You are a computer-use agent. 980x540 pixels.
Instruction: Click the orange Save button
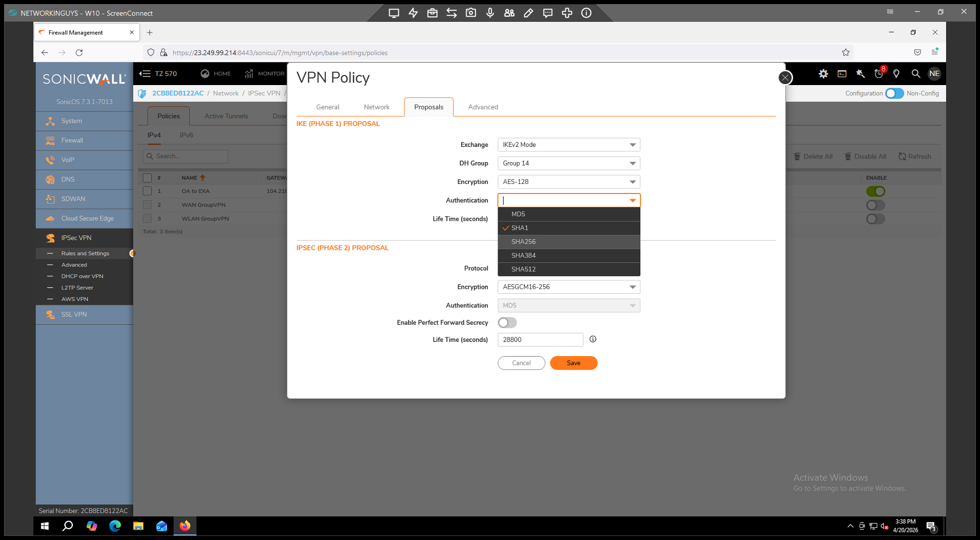[573, 363]
